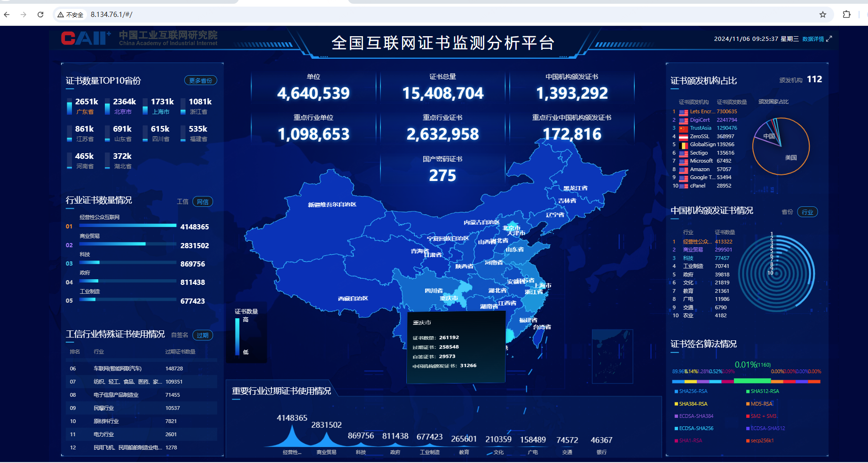Click the 更多省份 button
868x463 pixels.
(200, 80)
